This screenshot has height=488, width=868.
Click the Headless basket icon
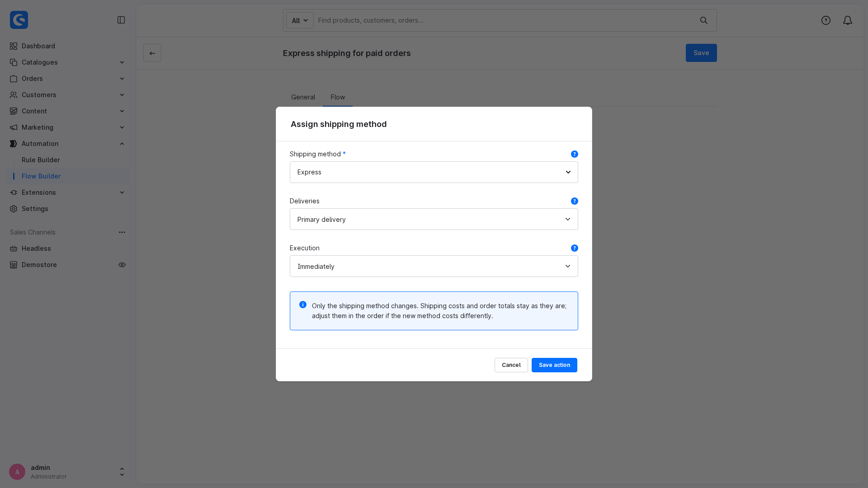pyautogui.click(x=14, y=249)
